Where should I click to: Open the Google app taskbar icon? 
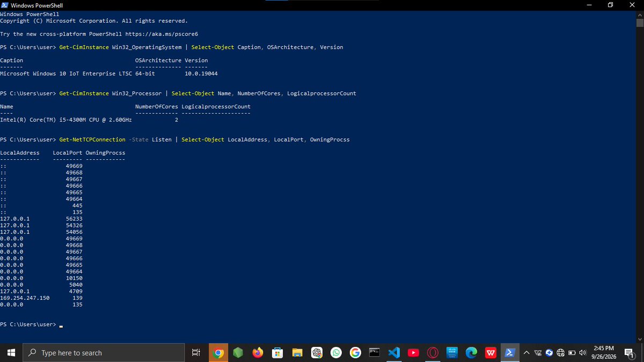pyautogui.click(x=355, y=352)
